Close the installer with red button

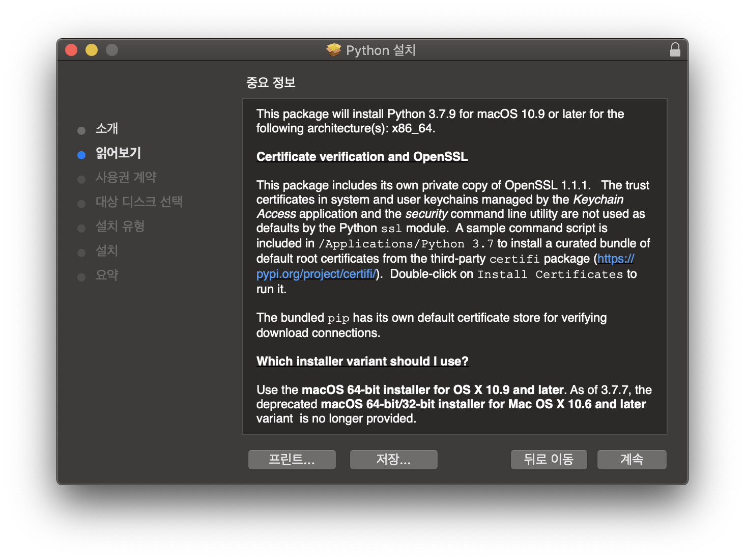(x=71, y=50)
